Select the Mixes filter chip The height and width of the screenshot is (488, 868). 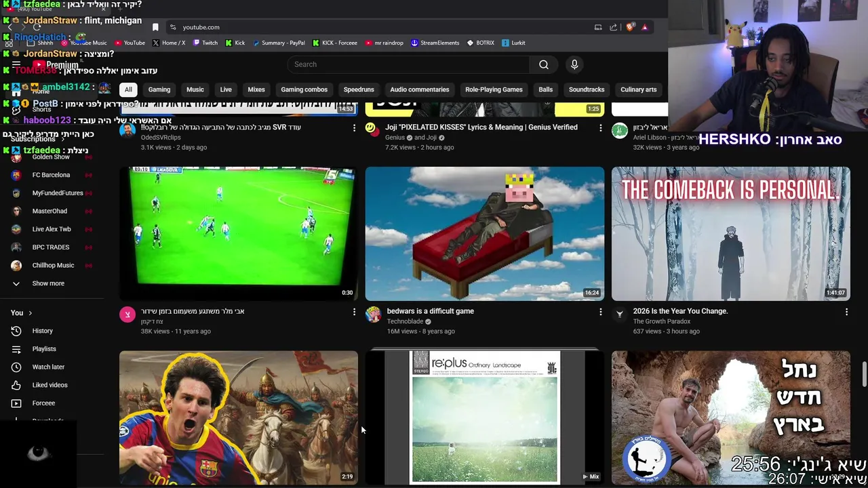(256, 89)
